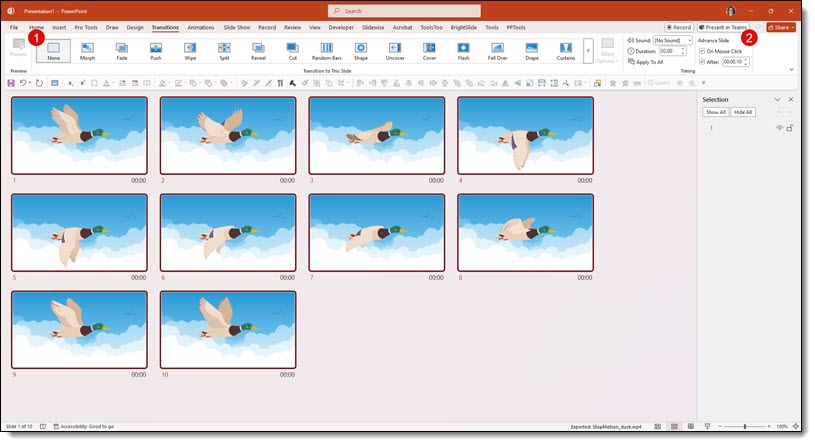Select the Morph transition icon
Viewport: 815px width, 445px height.
tap(87, 48)
